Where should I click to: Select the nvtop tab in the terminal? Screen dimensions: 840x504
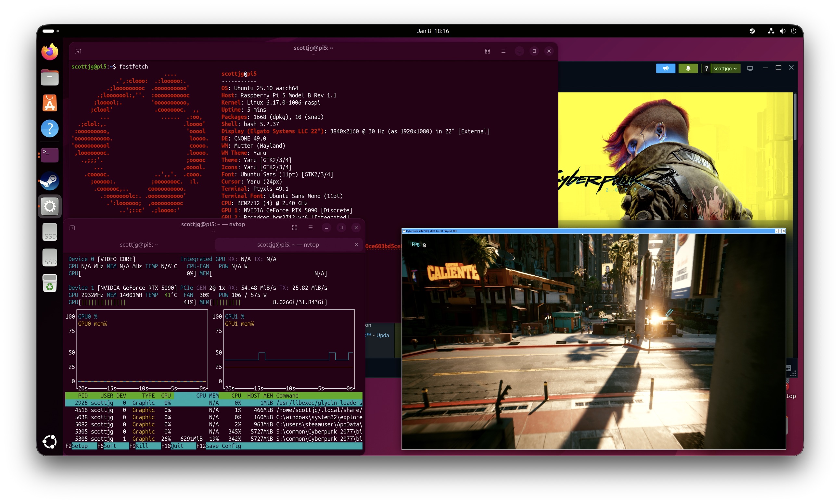[x=288, y=245]
